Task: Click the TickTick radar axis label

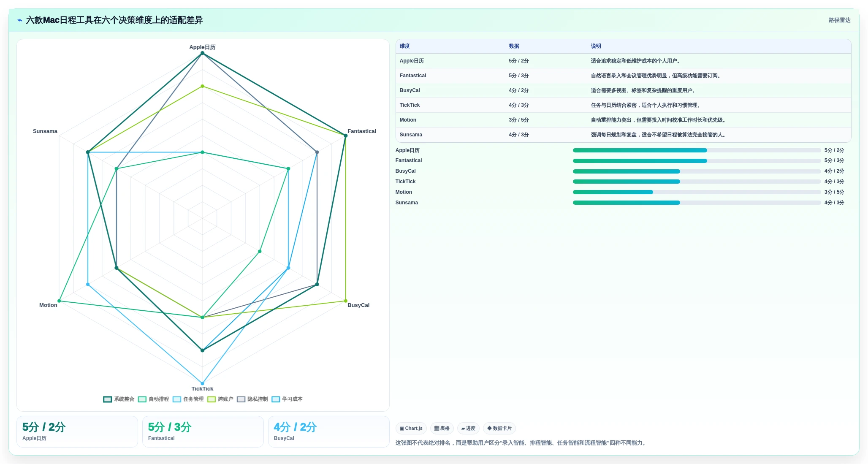Action: (202, 389)
